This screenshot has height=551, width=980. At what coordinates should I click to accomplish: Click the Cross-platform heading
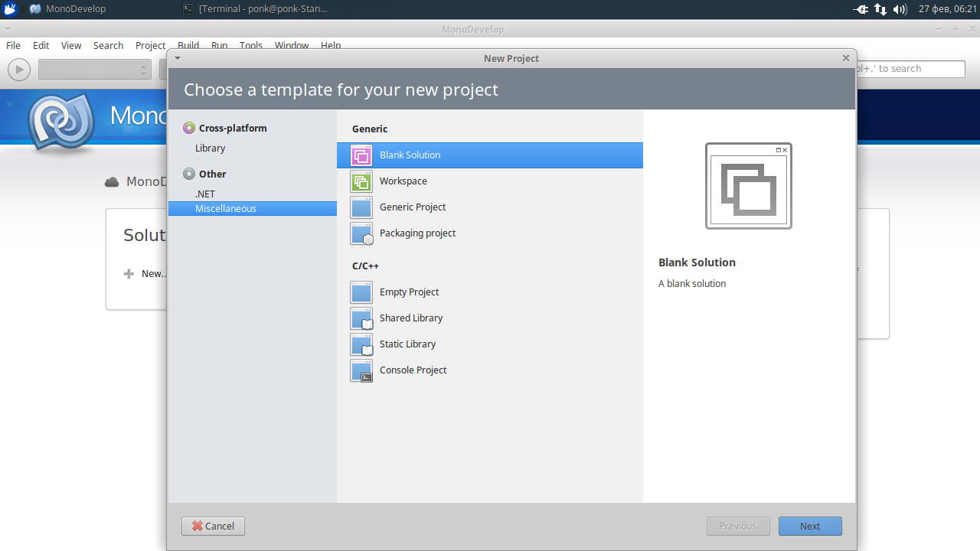[x=233, y=128]
